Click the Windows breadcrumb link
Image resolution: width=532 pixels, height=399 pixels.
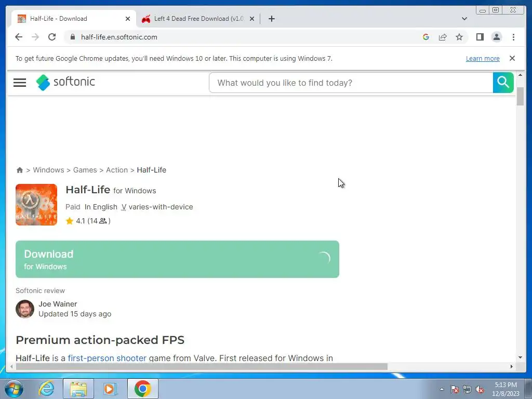pos(48,170)
